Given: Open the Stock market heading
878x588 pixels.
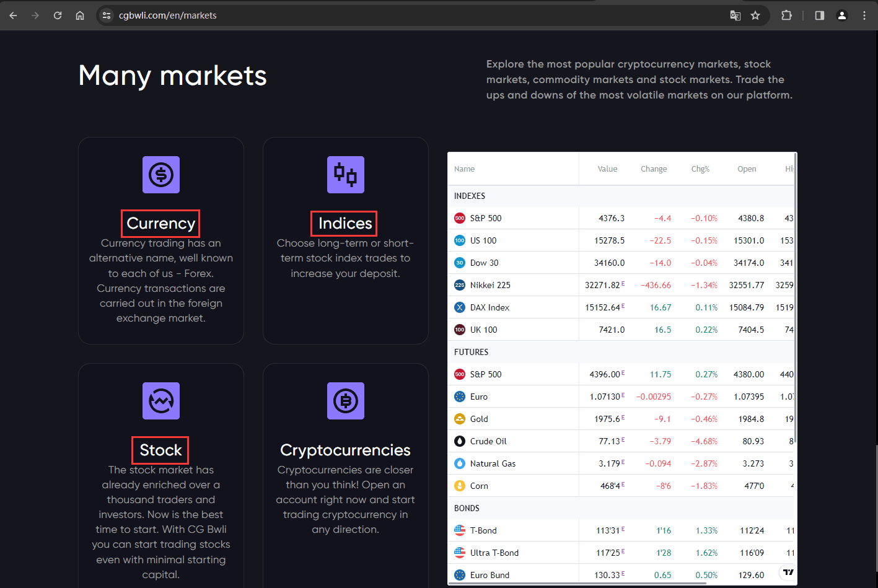Looking at the screenshot, I should click(161, 450).
